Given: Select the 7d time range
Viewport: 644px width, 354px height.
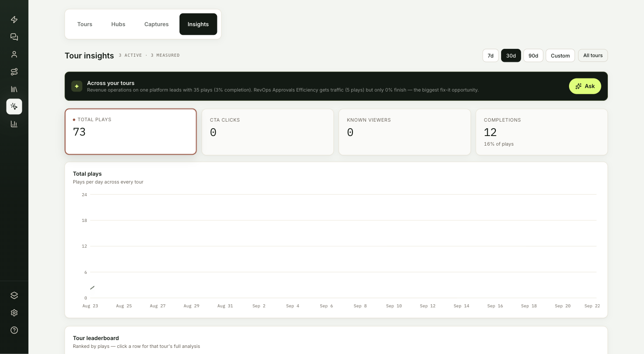Looking at the screenshot, I should [491, 55].
